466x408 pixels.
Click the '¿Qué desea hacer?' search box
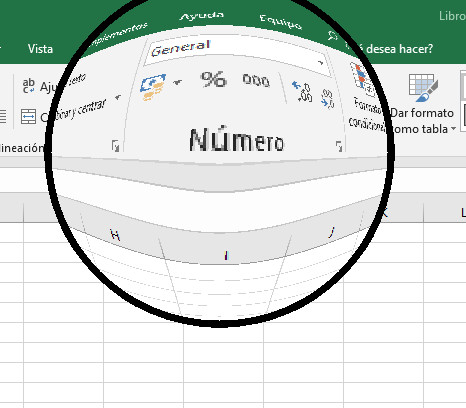point(392,49)
